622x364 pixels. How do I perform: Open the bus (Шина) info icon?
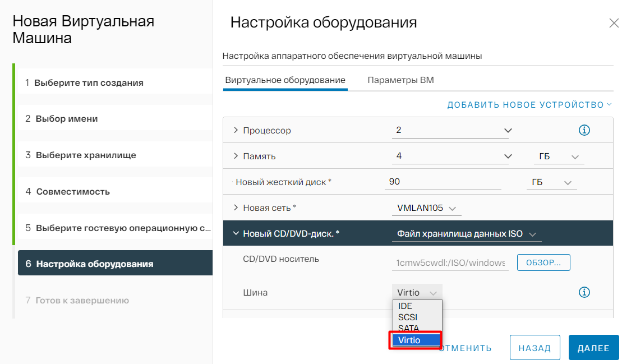[x=584, y=292]
